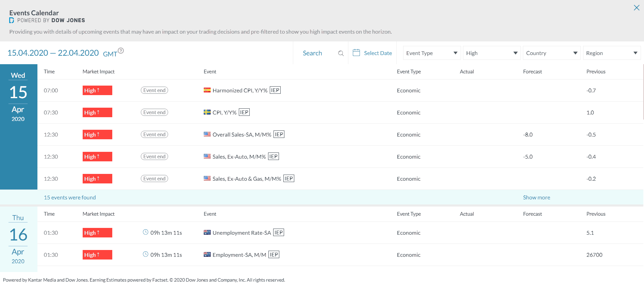Click Event end label in CPI, Y/Y% row
The height and width of the screenshot is (286, 644).
[154, 112]
